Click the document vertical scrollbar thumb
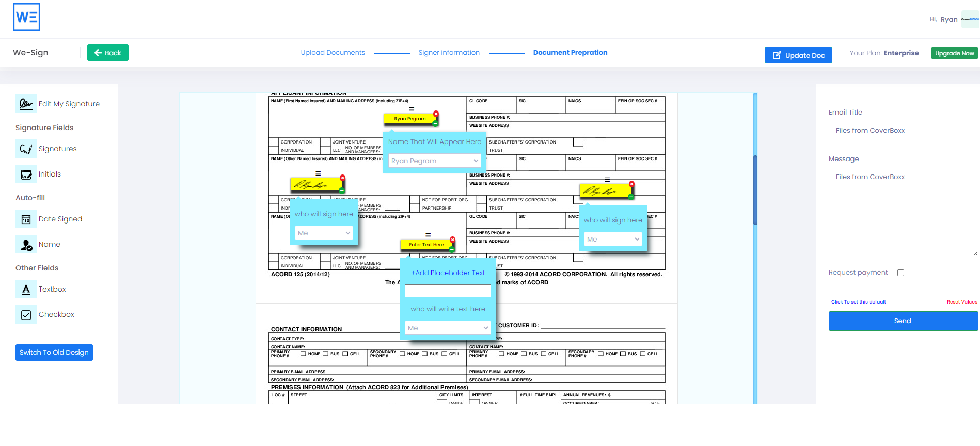 [755, 190]
